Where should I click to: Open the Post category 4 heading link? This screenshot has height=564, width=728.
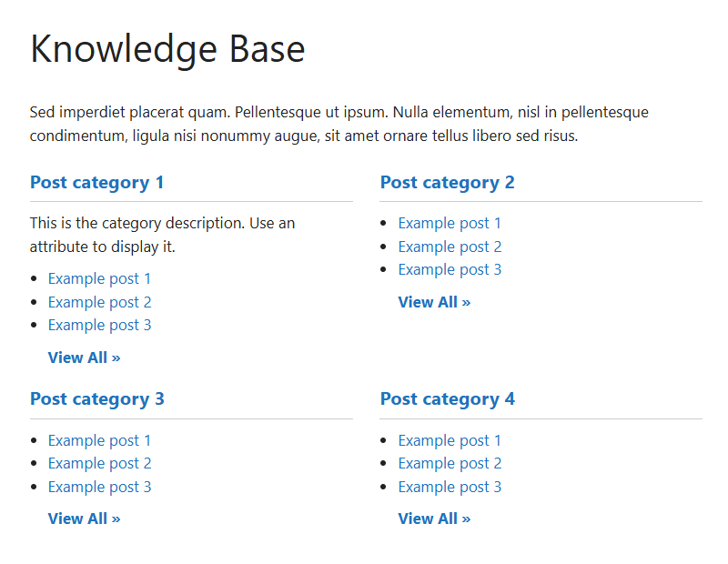tap(447, 398)
